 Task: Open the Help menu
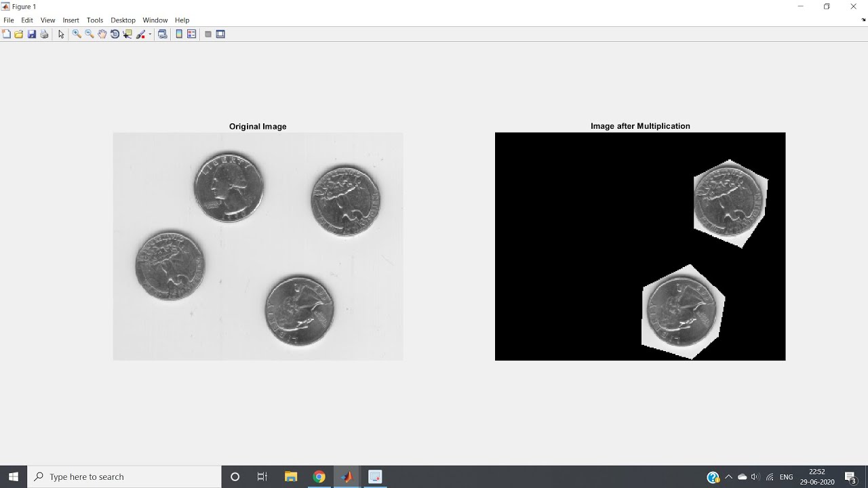click(x=182, y=20)
